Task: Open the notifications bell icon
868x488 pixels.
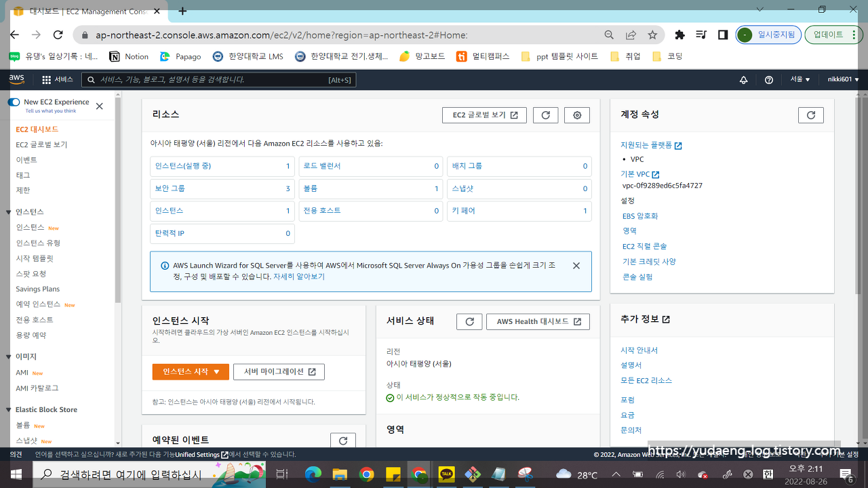Action: click(x=743, y=80)
